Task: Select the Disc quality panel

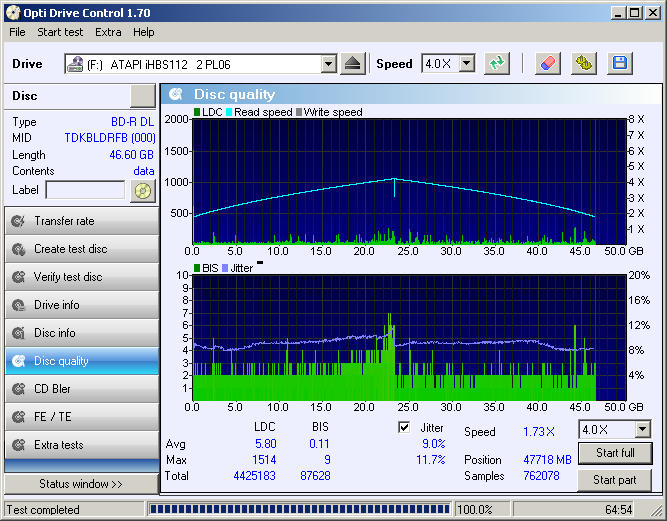Action: click(82, 361)
